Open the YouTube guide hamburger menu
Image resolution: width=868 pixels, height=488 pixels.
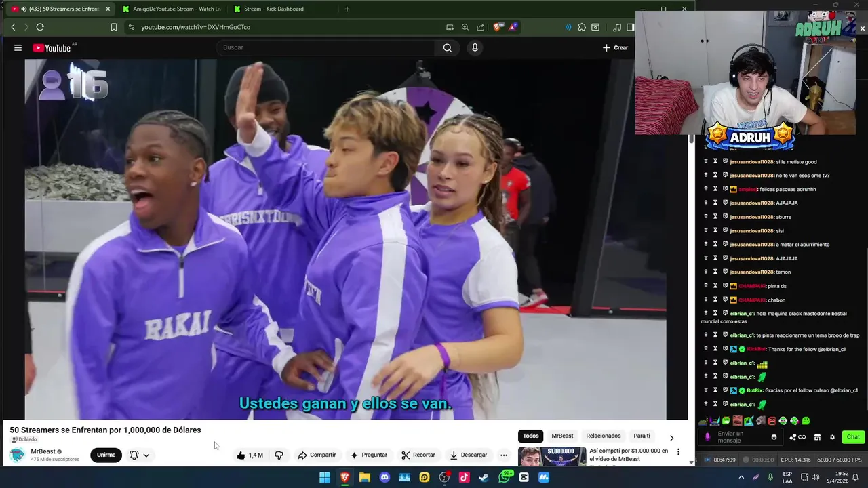18,47
